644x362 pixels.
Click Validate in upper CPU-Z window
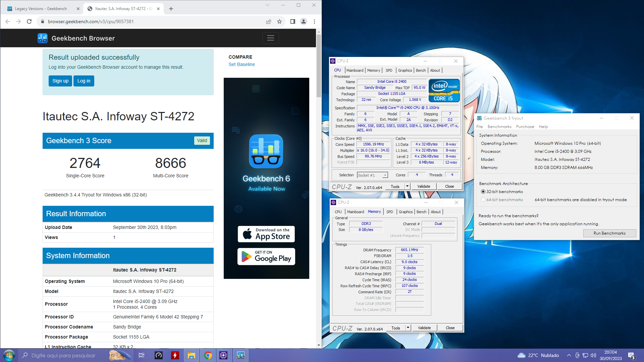pos(424,186)
